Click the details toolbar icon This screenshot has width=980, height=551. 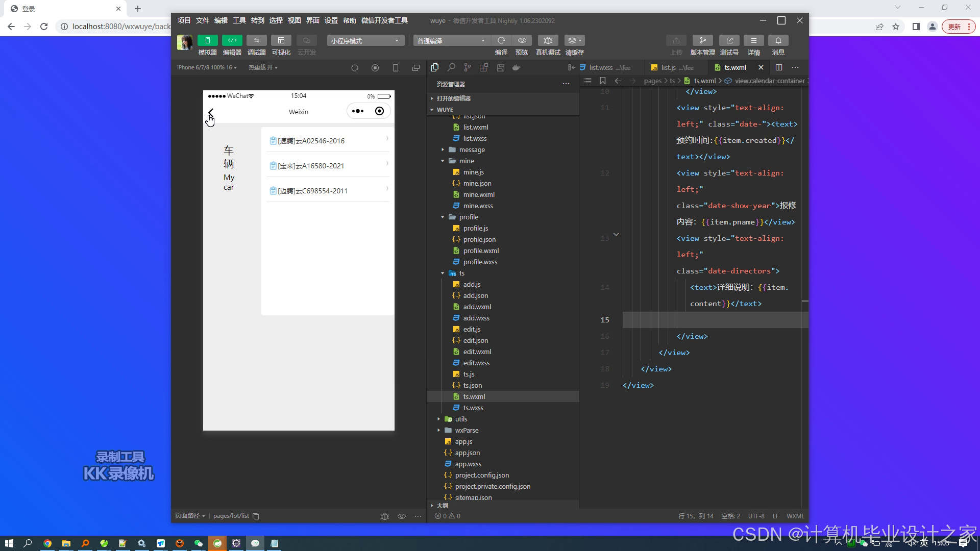753,40
